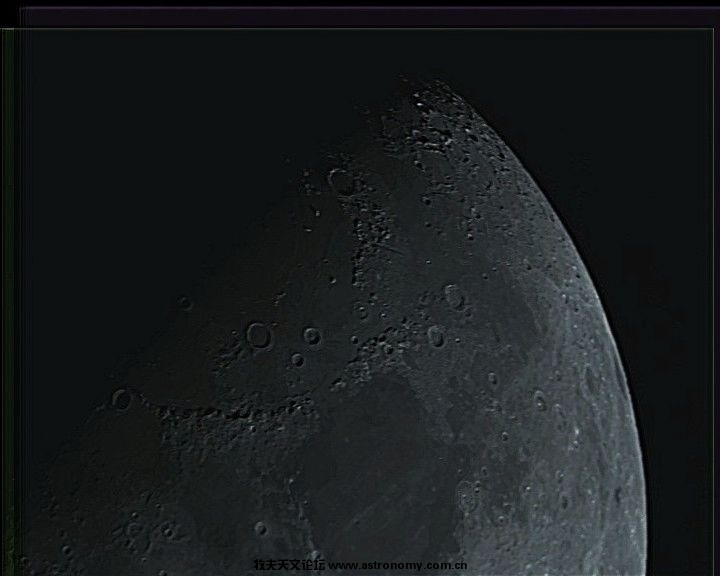The image size is (720, 576).
Task: Click the www.astronomy.com.cn watermark URL
Action: 398,565
